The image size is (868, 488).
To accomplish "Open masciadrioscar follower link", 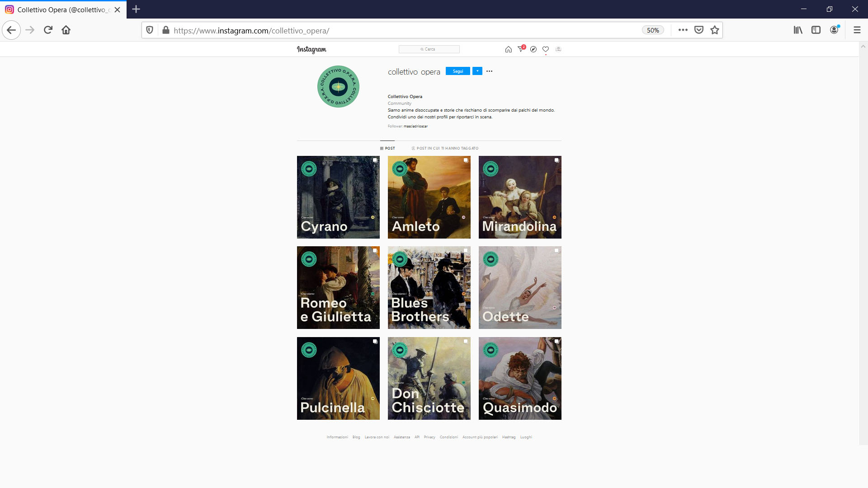I will click(415, 127).
